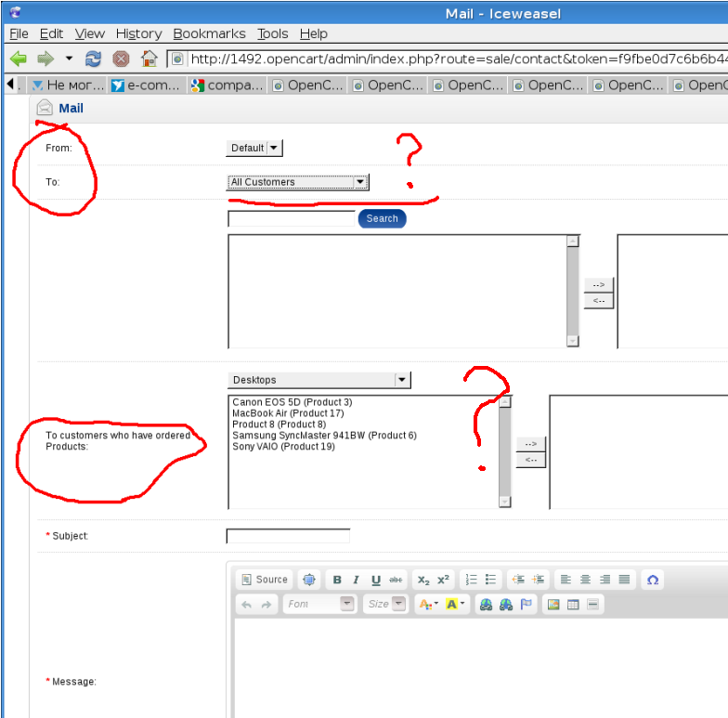Open the Desktops category dropdown
Viewport: 728px width, 718px height.
pos(319,380)
